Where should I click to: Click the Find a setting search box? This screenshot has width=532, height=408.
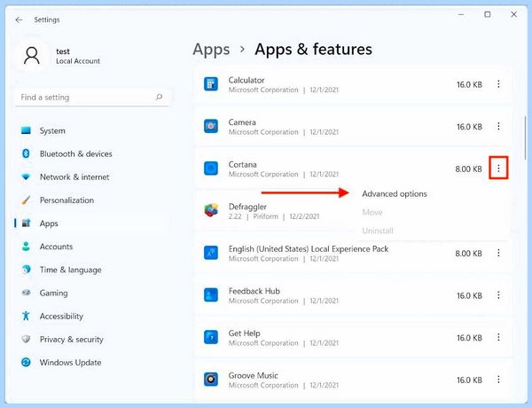point(91,98)
